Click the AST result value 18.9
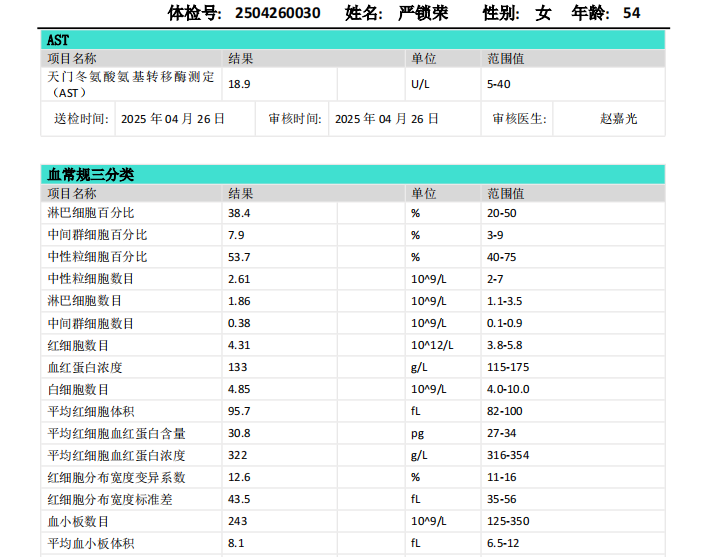The width and height of the screenshot is (705, 557). pos(239,84)
